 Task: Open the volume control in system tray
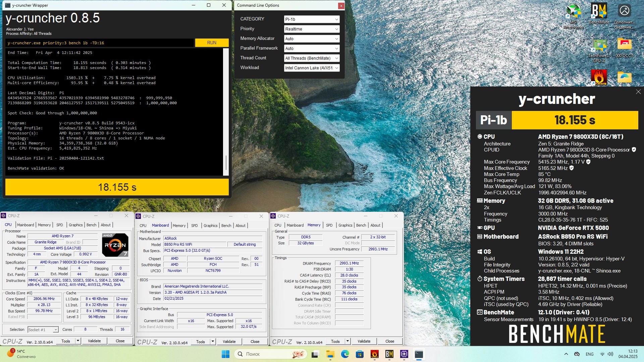click(x=610, y=354)
